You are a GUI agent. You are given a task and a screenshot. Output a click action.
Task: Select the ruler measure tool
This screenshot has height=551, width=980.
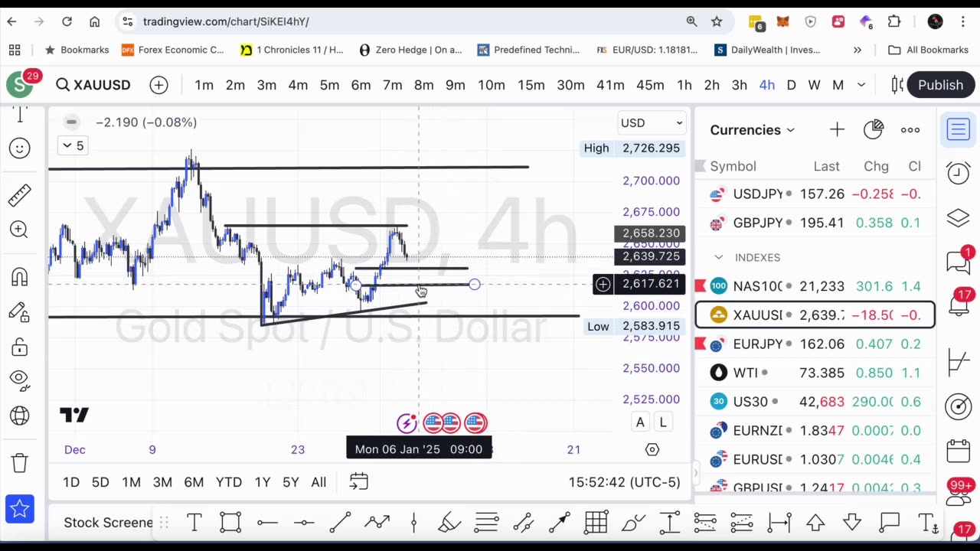19,195
